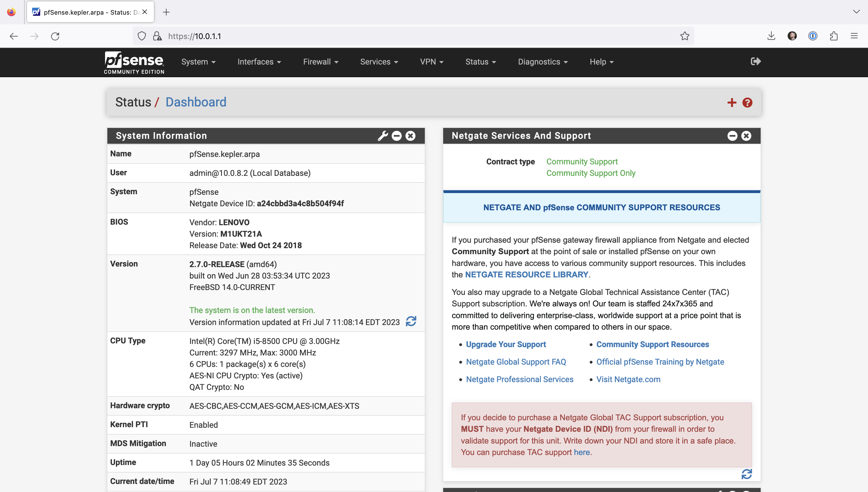
Task: Expand the VPN menu
Action: pyautogui.click(x=432, y=62)
